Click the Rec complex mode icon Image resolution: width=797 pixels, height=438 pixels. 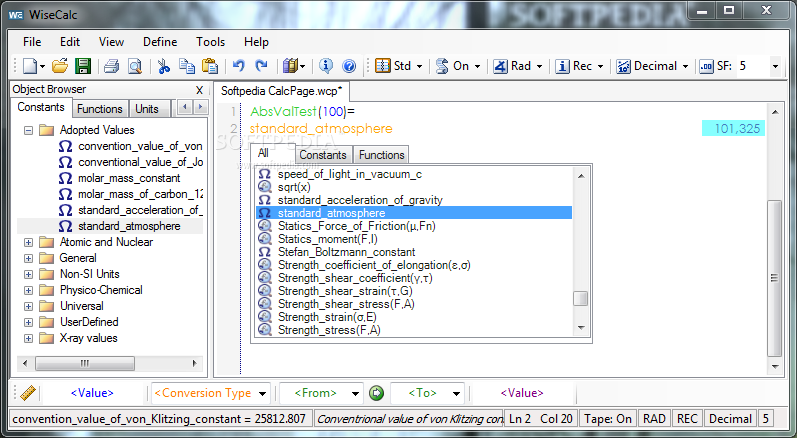[x=562, y=66]
